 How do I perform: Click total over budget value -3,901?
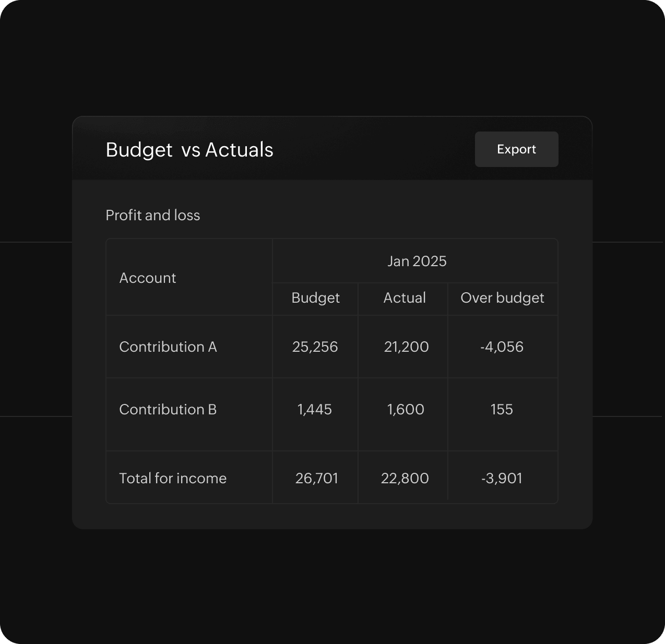click(502, 478)
